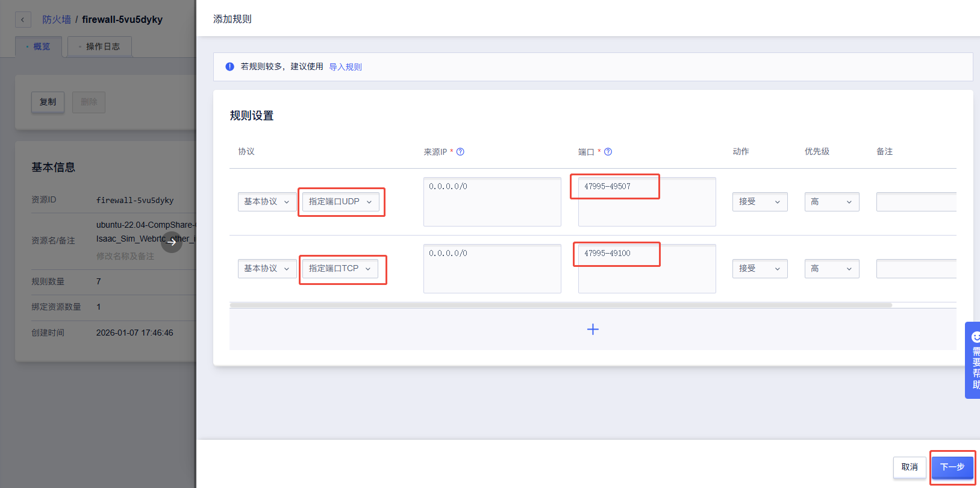
Task: Open the 指定端口UDP protocol dropdown
Action: click(340, 202)
